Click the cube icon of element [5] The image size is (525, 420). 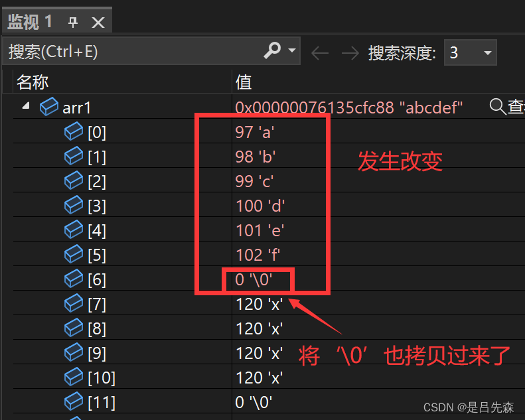73,254
